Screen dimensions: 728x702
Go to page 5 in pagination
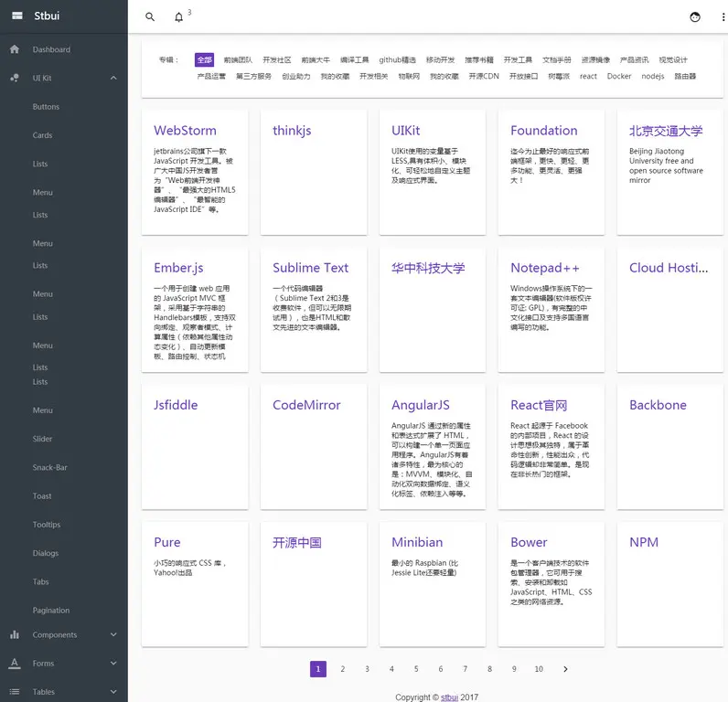416,669
